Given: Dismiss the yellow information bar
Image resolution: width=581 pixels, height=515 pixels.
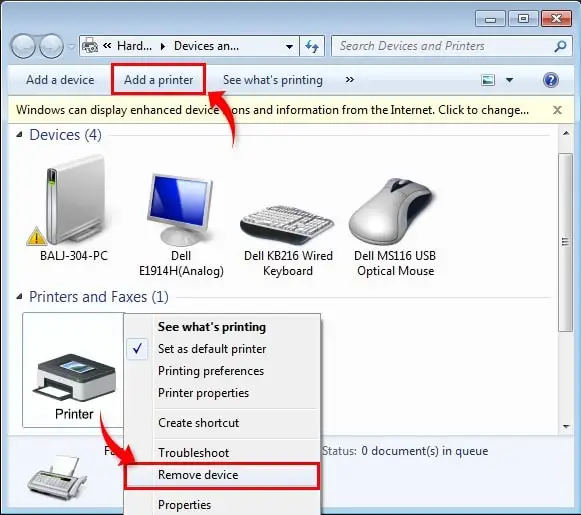Looking at the screenshot, I should pyautogui.click(x=557, y=110).
